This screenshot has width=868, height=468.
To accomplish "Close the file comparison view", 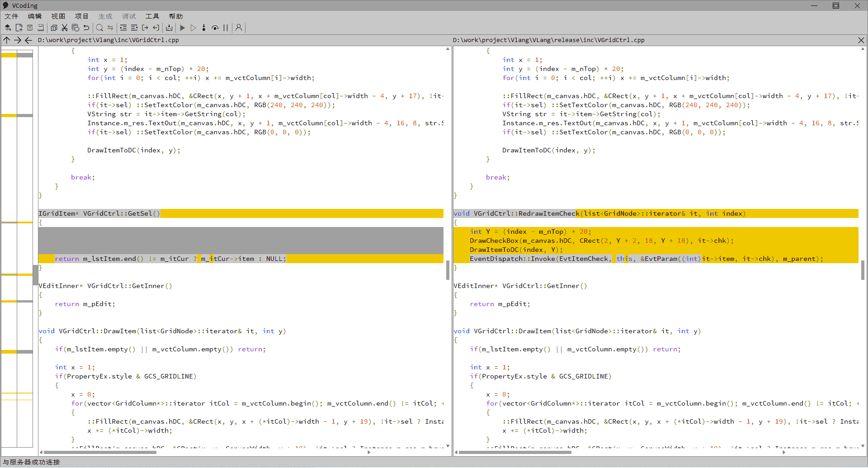I will click(x=861, y=40).
